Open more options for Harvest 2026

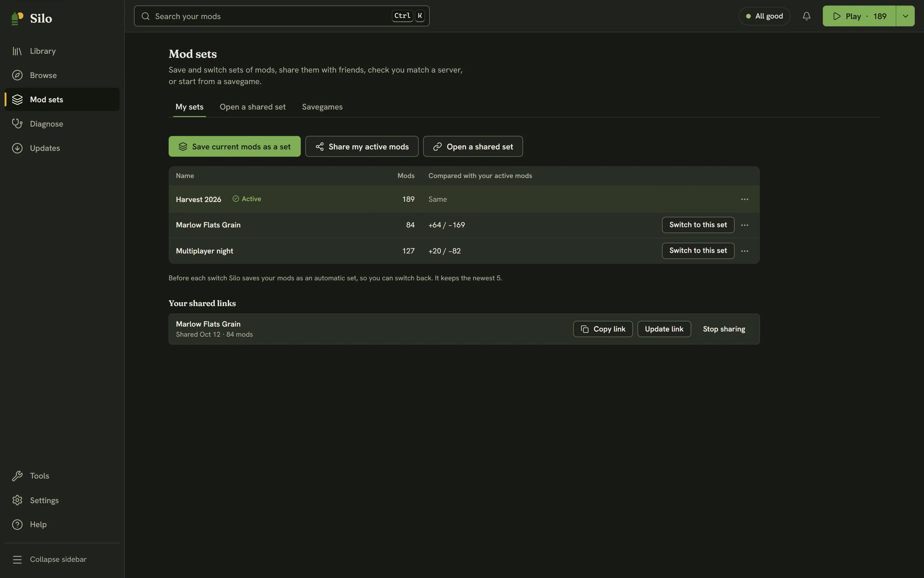pyautogui.click(x=745, y=199)
